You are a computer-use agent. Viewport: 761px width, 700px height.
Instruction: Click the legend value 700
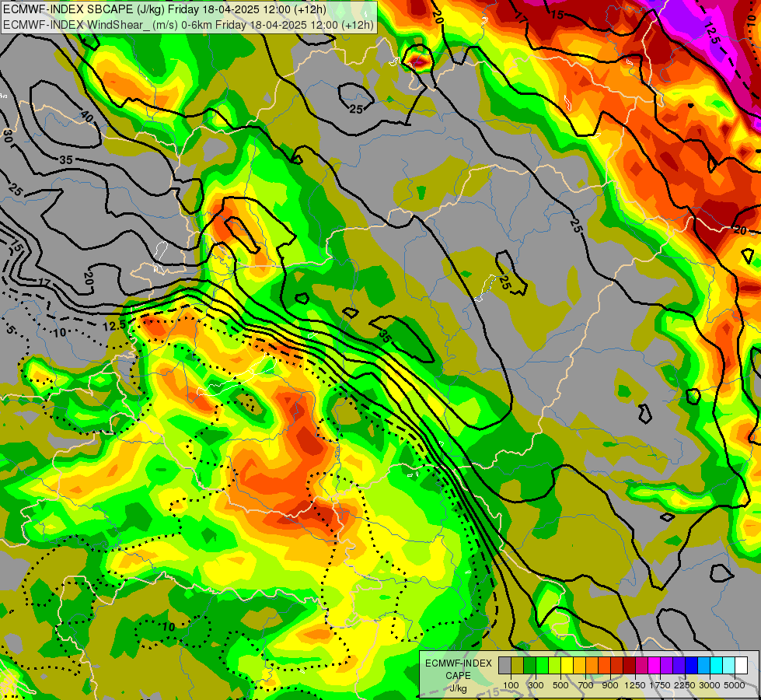coord(586,685)
